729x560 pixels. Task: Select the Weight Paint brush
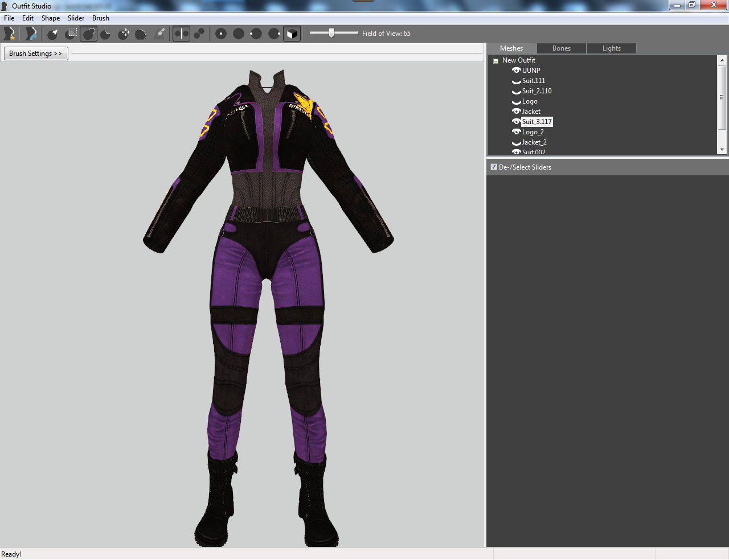click(x=159, y=34)
